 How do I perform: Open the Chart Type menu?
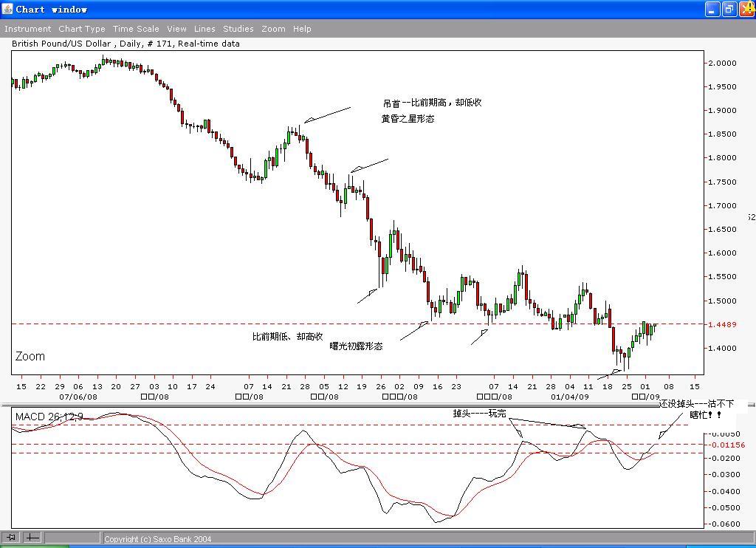81,29
